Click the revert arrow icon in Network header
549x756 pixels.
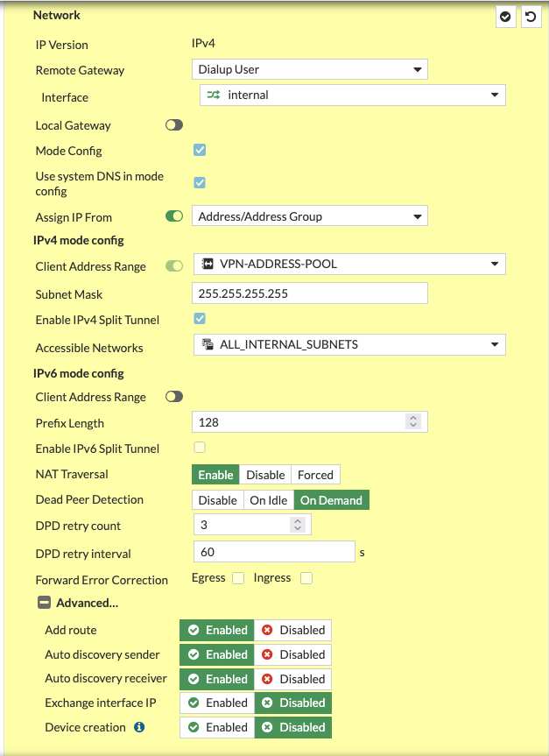(531, 17)
